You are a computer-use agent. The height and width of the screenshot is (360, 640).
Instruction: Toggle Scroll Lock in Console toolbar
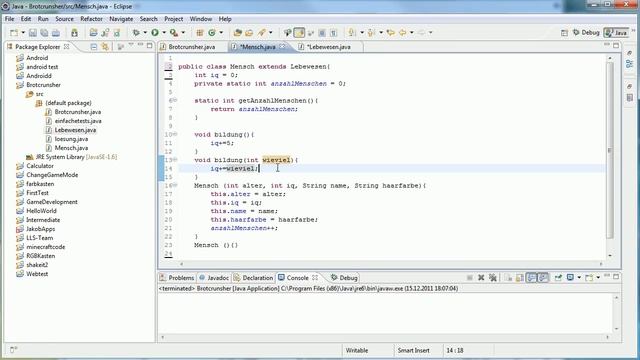[520, 278]
